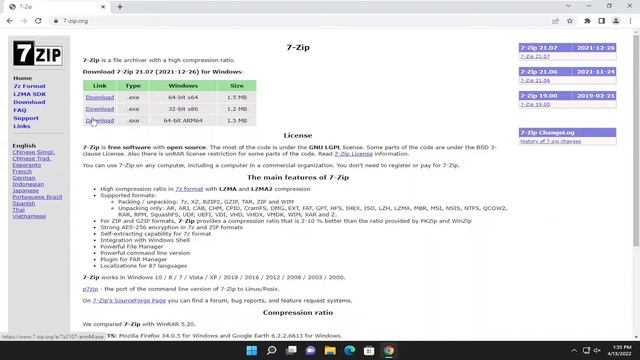Open the Chrome profile icon

(616, 21)
